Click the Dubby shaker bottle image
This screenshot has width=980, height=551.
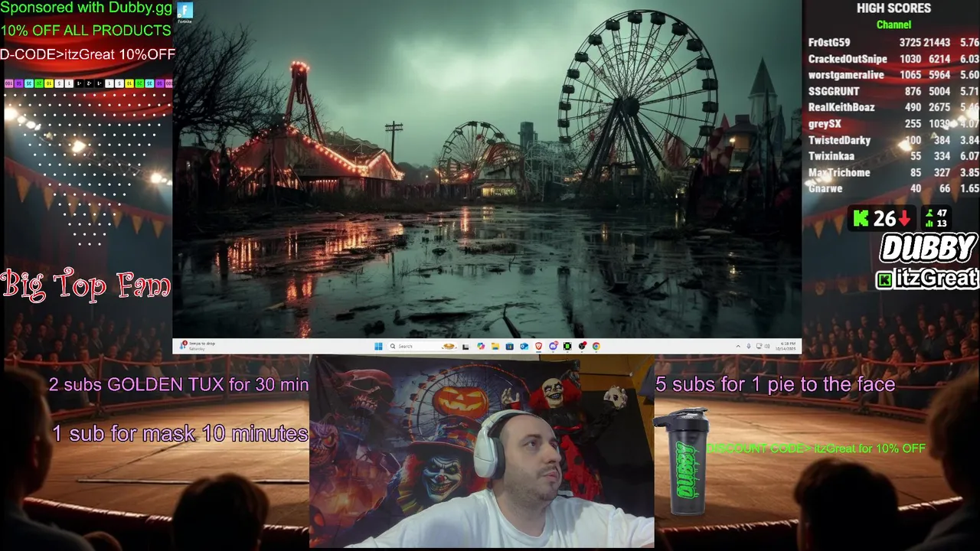[x=681, y=462]
